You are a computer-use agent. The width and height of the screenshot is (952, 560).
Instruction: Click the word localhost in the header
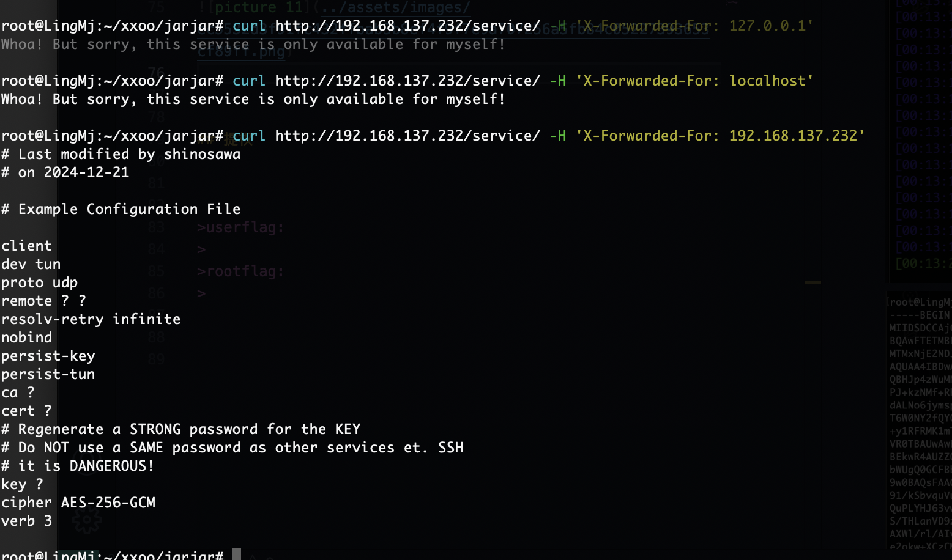767,81
